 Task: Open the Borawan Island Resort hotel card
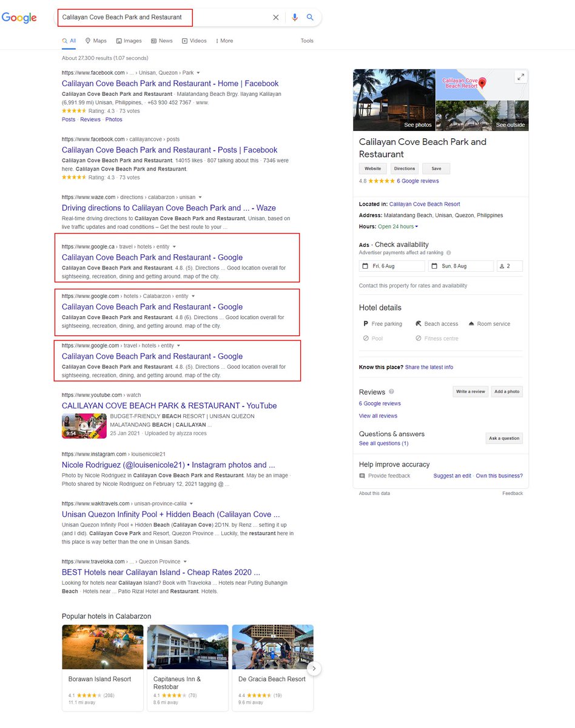pos(103,668)
